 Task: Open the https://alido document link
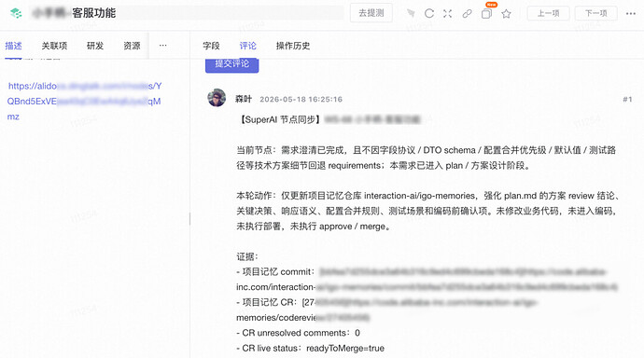tap(84, 102)
